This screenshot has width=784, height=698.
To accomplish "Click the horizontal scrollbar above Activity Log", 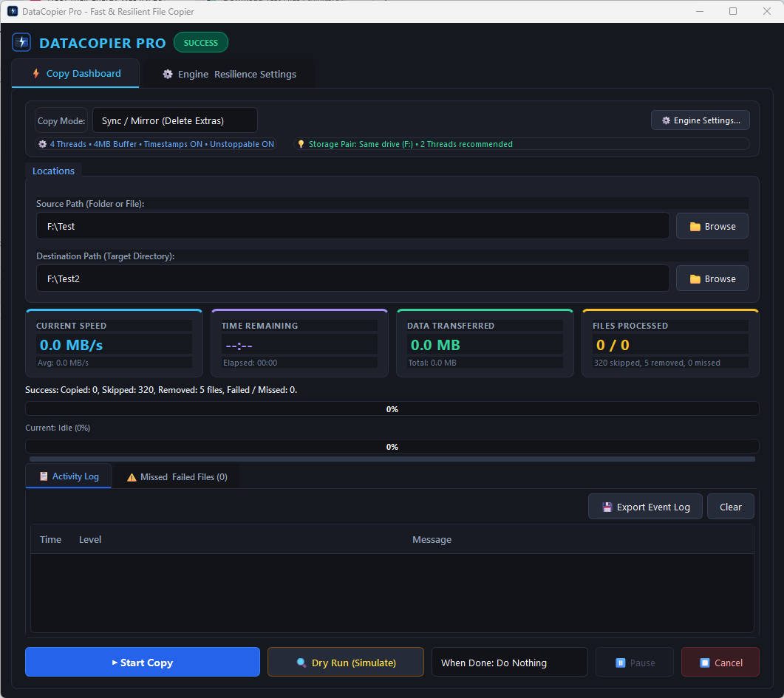I will click(x=392, y=459).
